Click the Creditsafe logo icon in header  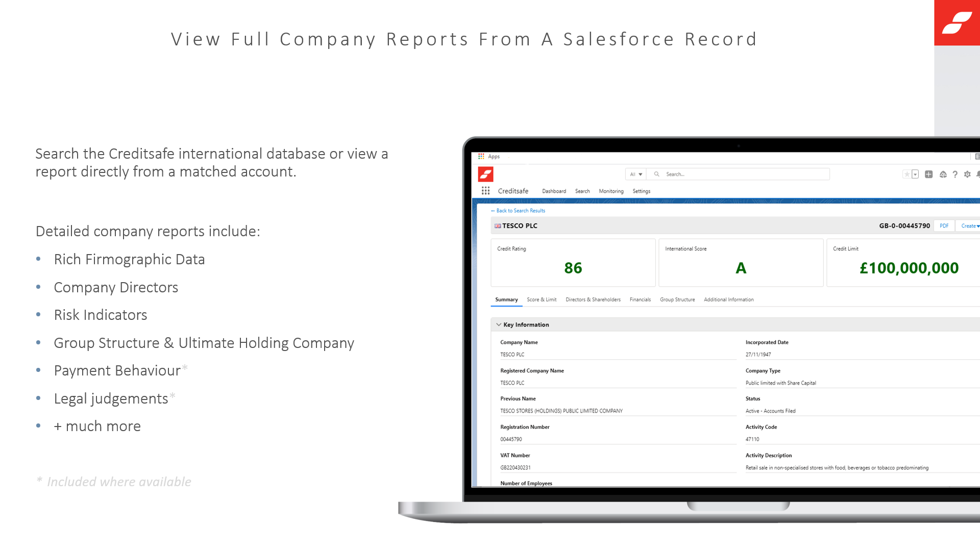[x=485, y=174]
